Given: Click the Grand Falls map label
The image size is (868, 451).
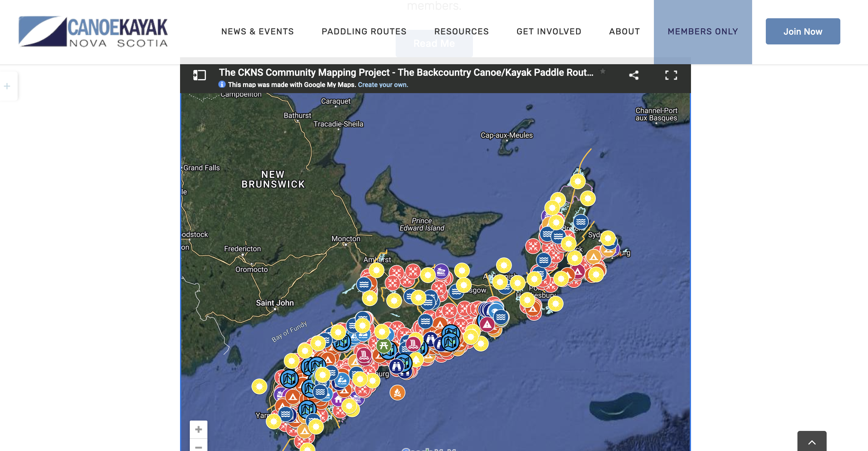Looking at the screenshot, I should tap(202, 168).
